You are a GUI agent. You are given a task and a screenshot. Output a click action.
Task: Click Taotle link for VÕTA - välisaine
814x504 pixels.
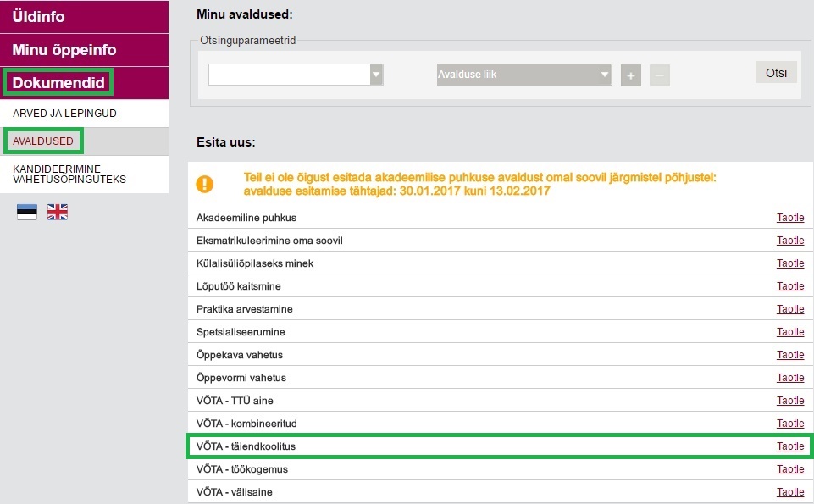(x=790, y=492)
